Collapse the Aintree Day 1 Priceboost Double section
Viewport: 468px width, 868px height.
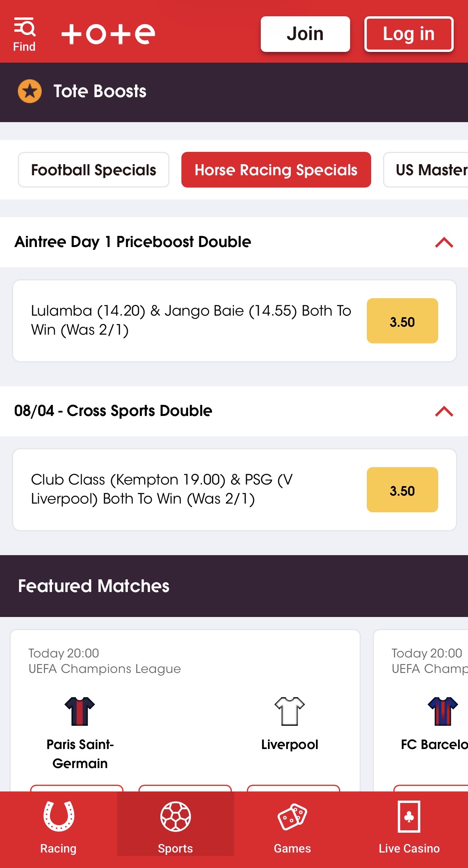[443, 242]
